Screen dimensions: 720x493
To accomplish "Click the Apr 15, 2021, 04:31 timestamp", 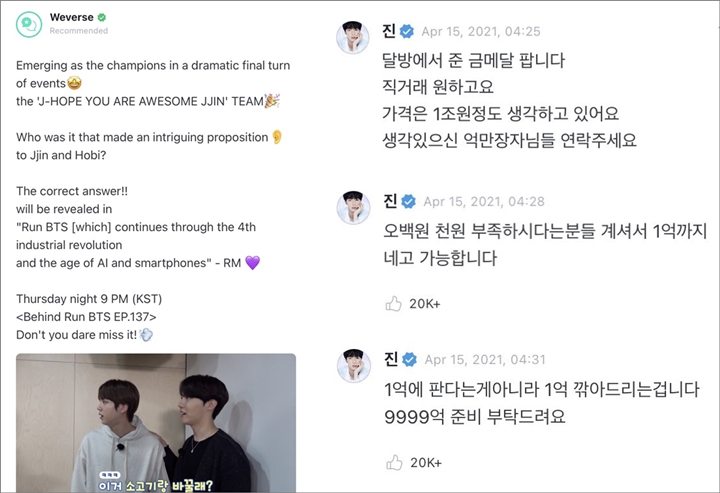I will point(485,359).
